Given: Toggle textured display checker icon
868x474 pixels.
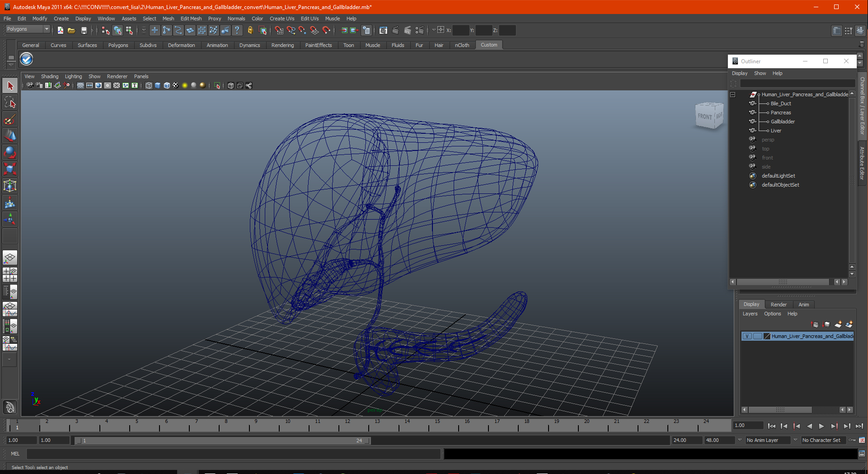Looking at the screenshot, I should coord(176,85).
